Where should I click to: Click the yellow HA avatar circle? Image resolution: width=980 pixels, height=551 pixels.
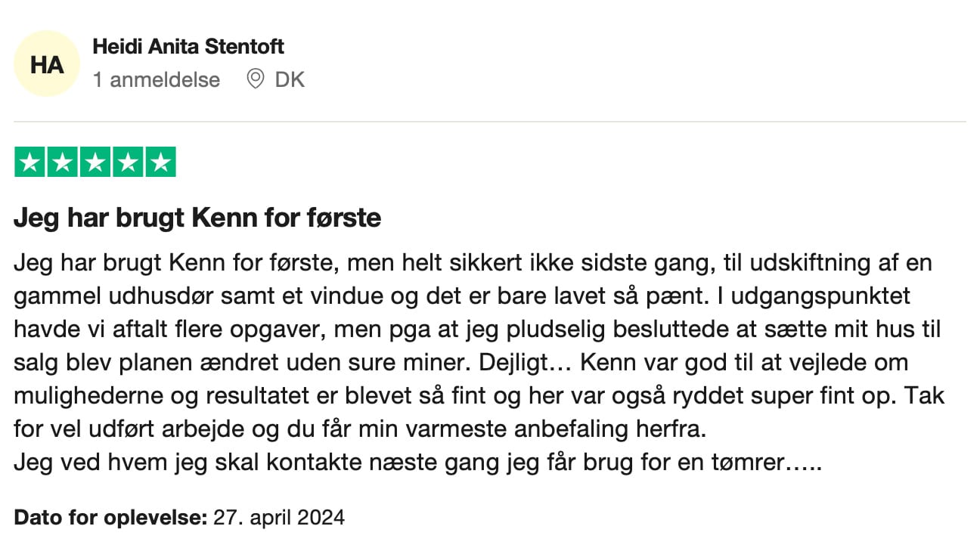click(46, 64)
